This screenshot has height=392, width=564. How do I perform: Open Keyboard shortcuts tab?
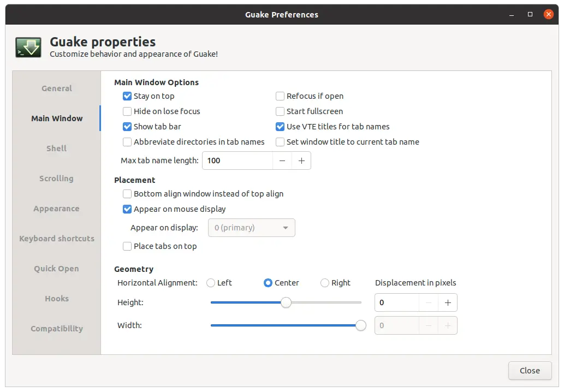point(56,239)
